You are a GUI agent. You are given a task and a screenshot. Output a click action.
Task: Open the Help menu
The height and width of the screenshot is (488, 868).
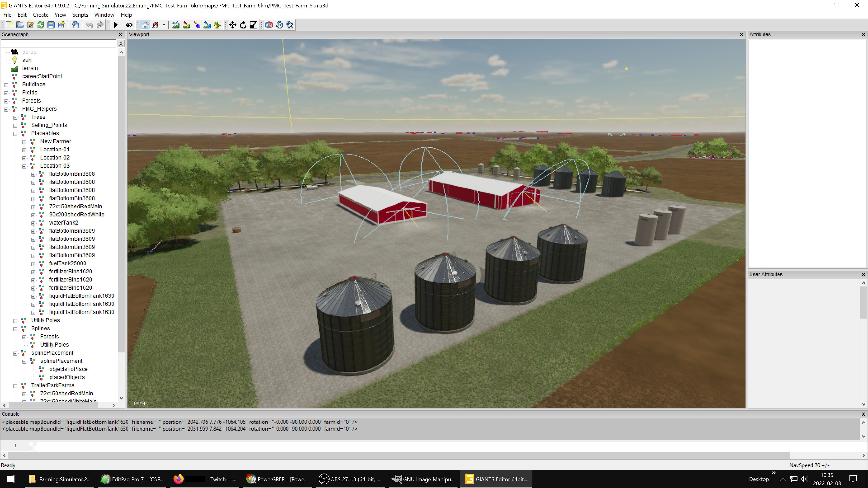point(126,15)
